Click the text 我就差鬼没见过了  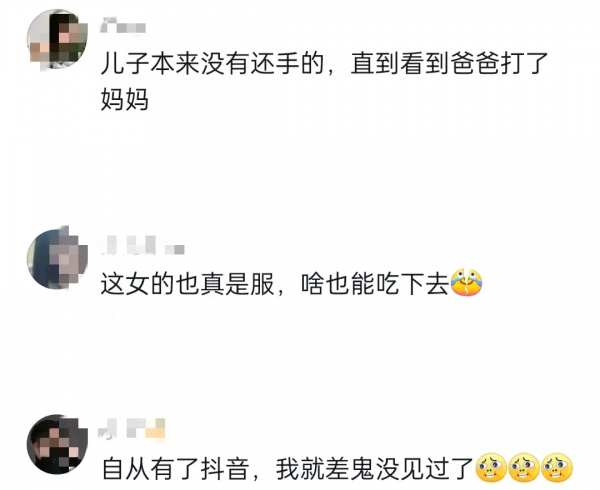click(375, 469)
